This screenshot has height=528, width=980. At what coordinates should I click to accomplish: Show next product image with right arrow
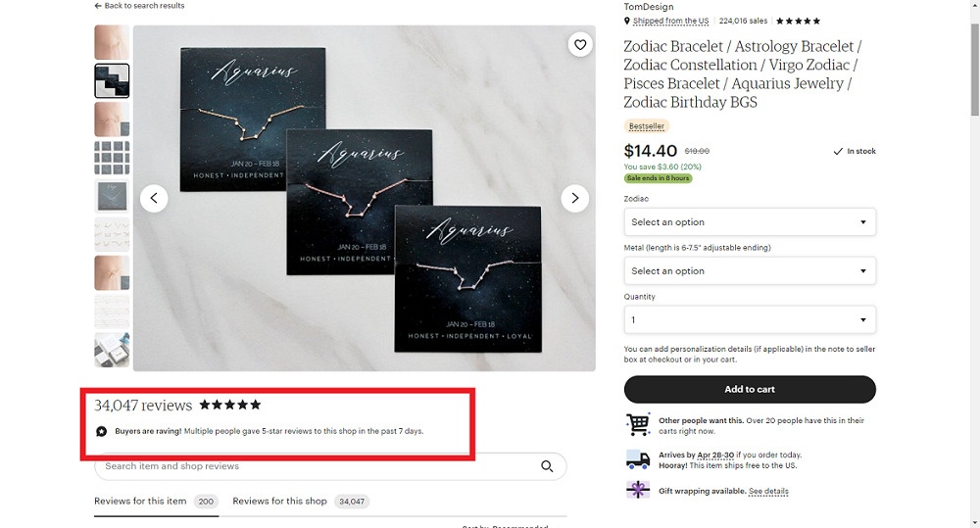click(x=575, y=199)
